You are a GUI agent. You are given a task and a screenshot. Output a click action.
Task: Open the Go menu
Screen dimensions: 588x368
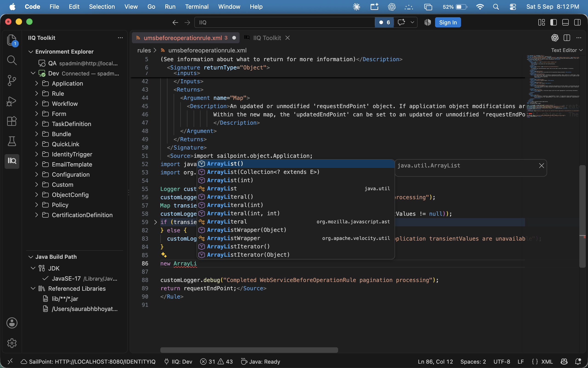151,7
